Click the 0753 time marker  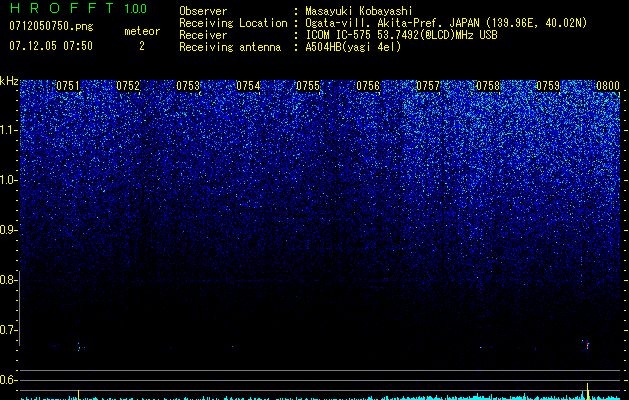coord(188,86)
